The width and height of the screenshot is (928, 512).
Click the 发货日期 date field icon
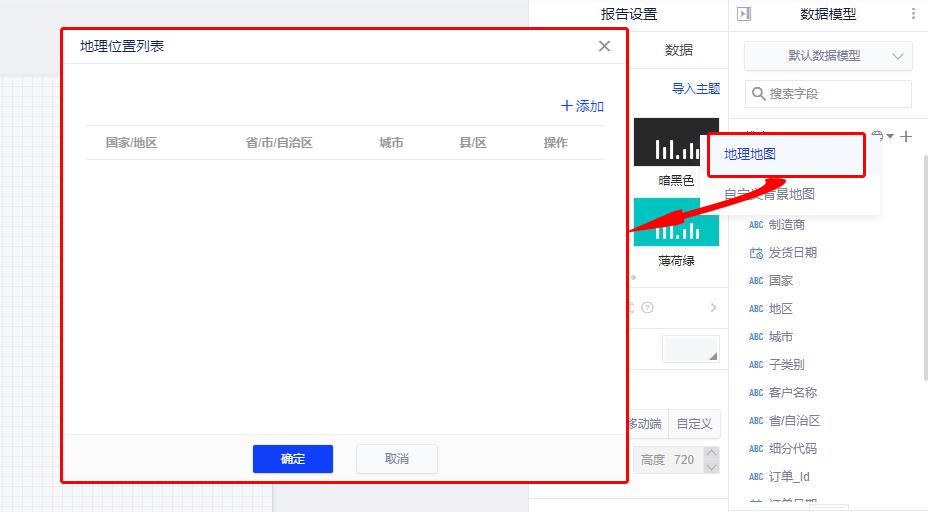[756, 253]
